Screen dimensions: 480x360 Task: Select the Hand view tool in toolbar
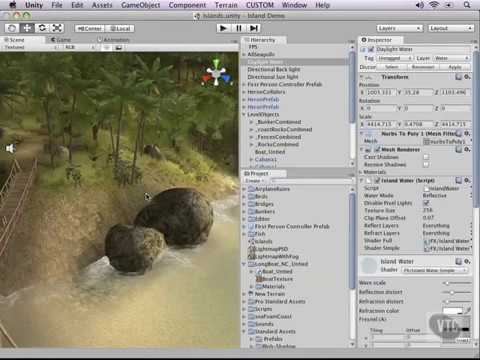click(x=12, y=28)
